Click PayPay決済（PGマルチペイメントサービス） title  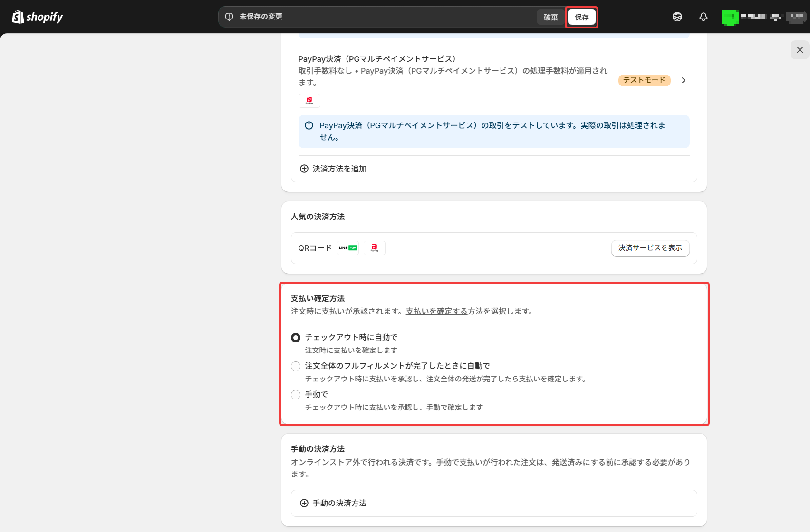click(379, 59)
